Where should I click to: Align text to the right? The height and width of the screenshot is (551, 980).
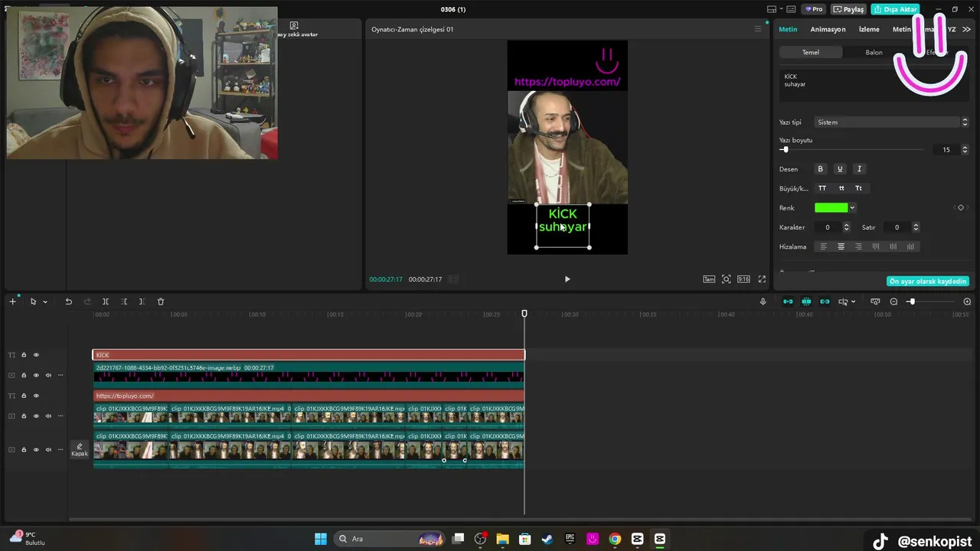[858, 246]
